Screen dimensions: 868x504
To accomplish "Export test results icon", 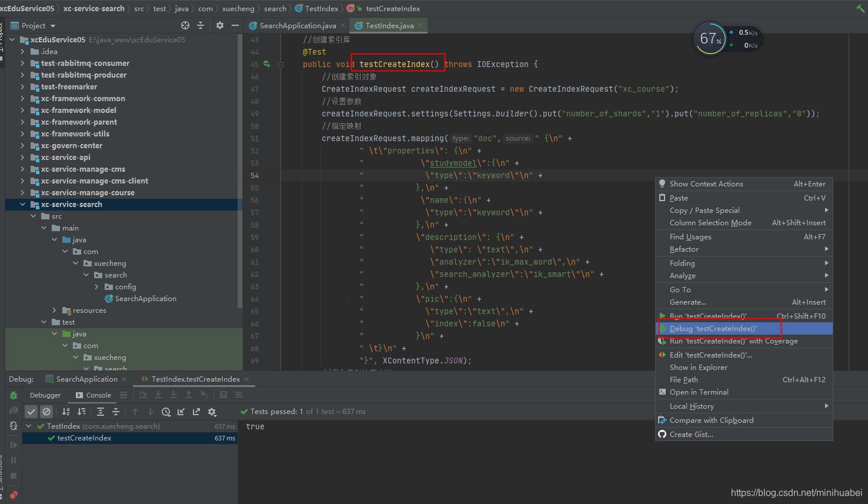I will (196, 412).
